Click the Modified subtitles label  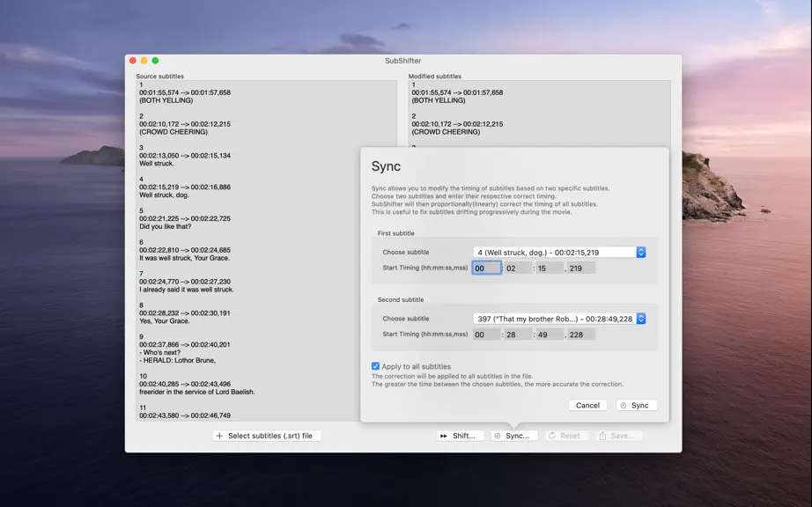[x=435, y=76]
